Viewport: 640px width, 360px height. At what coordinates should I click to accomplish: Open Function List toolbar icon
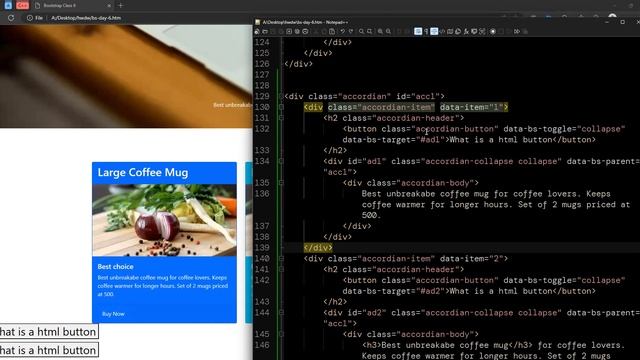466,31
